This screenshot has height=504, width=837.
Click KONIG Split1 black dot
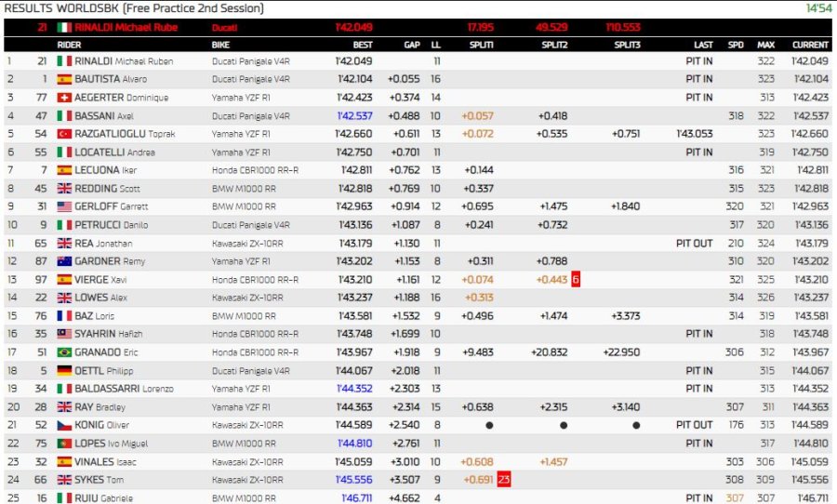pos(489,426)
